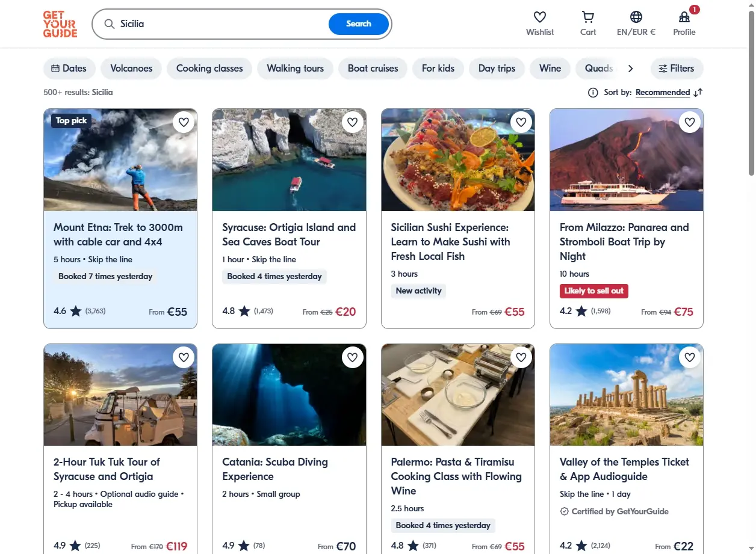
Task: Click the blue Search button
Action: [359, 24]
